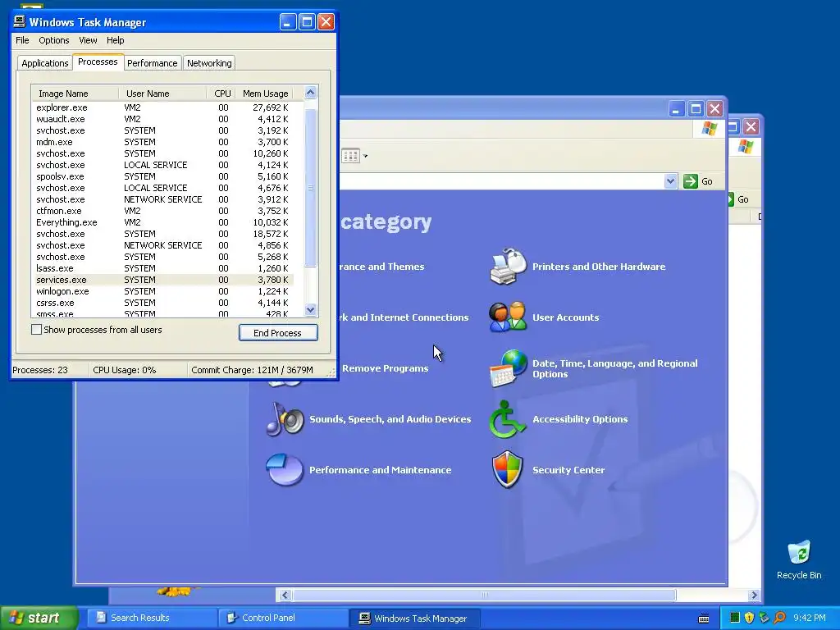Open the User Accounts link

pos(565,317)
